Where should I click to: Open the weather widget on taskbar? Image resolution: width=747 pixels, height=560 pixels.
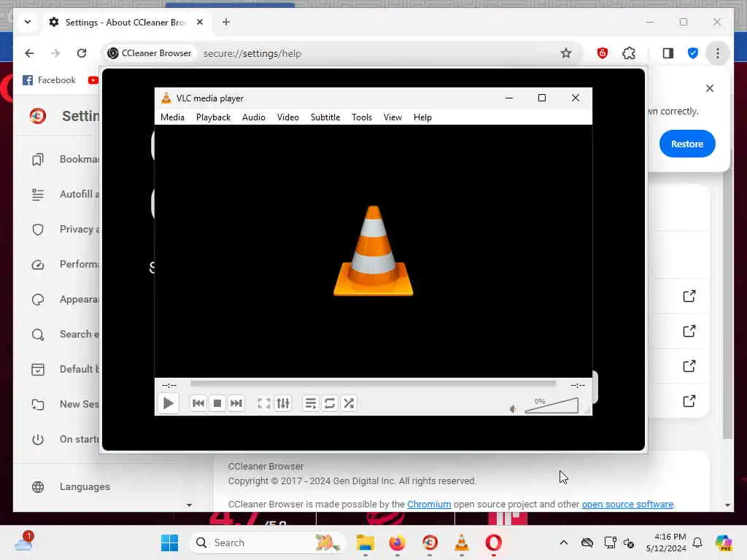click(x=24, y=542)
